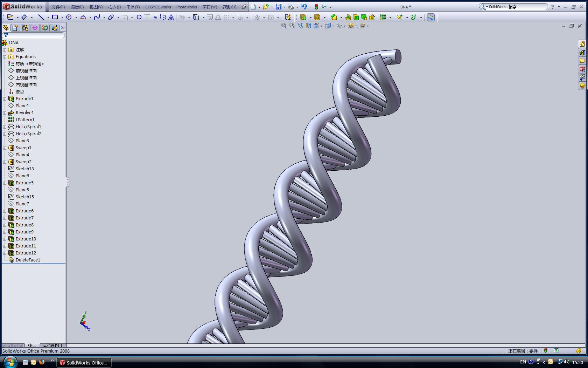588x368 pixels.
Task: Click the SolidWorks help question mark
Action: click(x=553, y=7)
